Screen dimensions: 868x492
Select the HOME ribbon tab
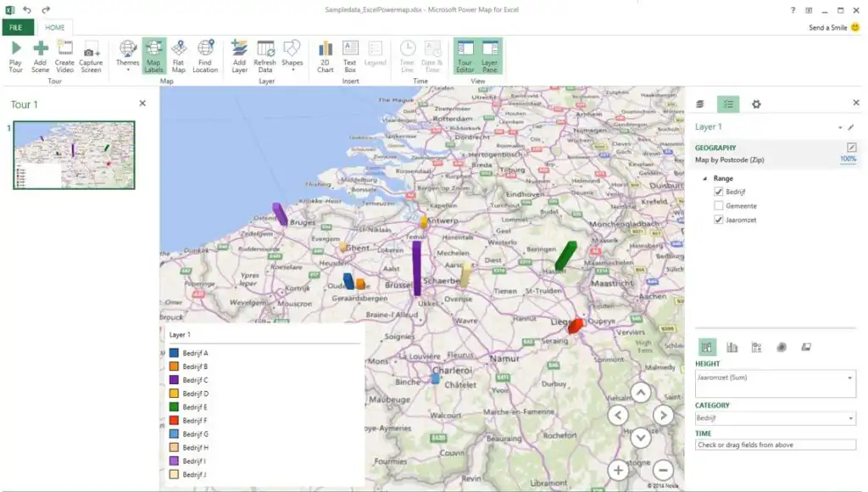pyautogui.click(x=54, y=27)
